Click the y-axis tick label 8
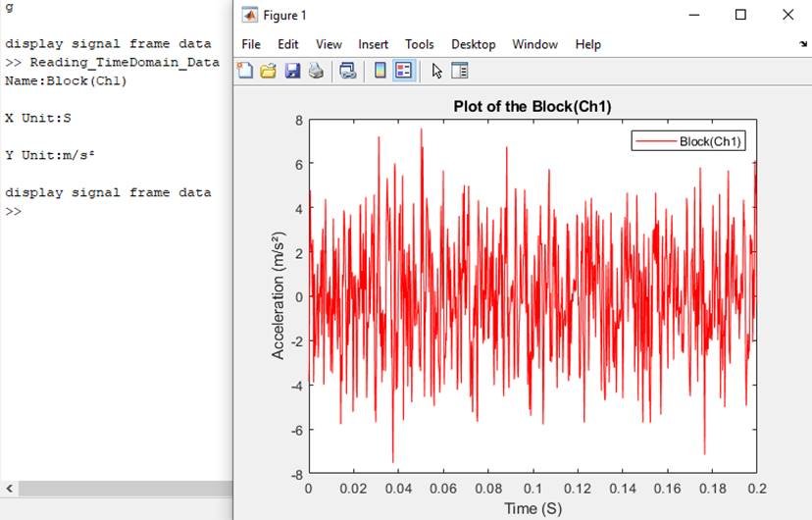 click(299, 121)
